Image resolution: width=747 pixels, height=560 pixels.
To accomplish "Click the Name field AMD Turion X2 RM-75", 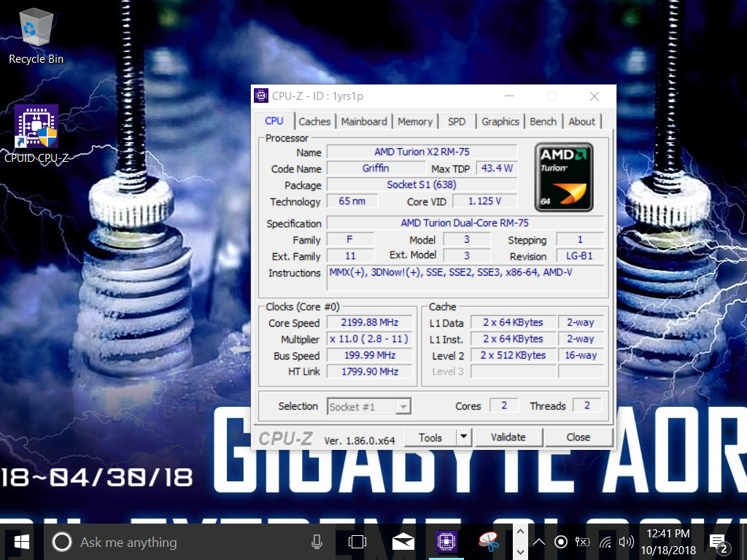I will 422,152.
